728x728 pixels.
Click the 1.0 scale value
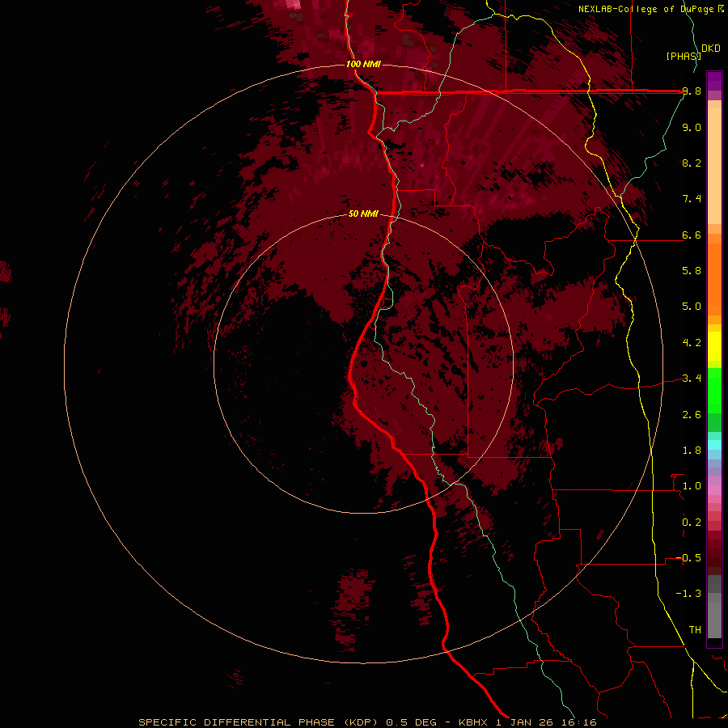pos(692,486)
